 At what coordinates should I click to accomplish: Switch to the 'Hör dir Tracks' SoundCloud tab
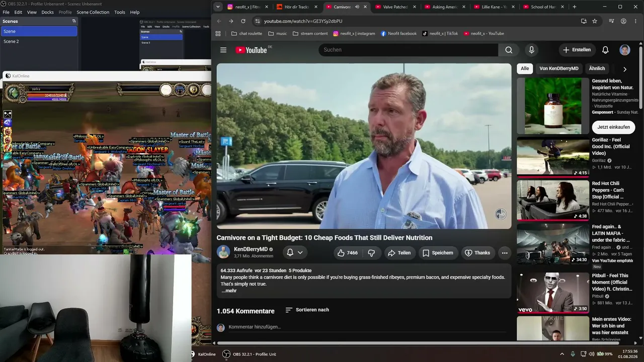pos(297,7)
